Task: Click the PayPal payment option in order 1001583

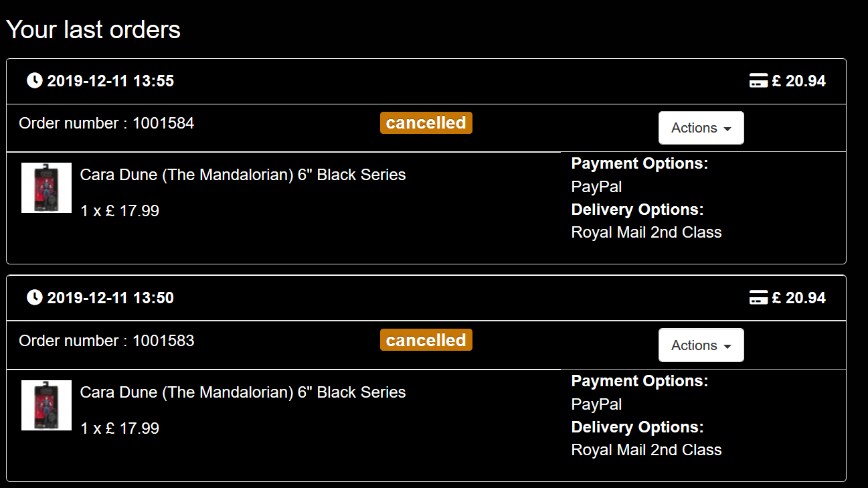Action: point(596,404)
